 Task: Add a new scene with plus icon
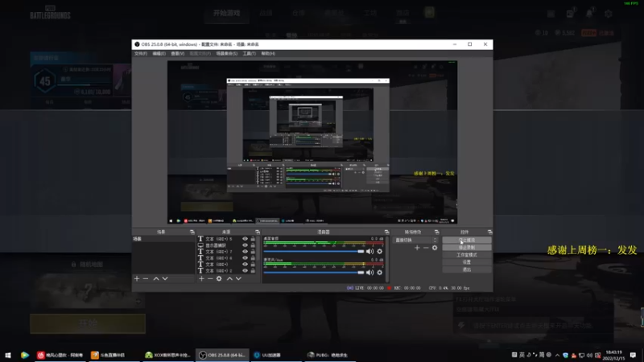(x=137, y=278)
